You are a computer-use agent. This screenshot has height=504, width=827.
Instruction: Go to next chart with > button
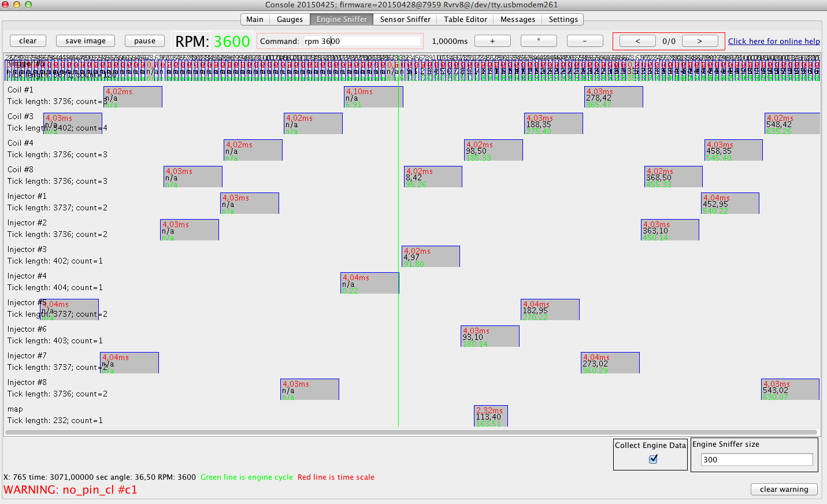point(700,41)
